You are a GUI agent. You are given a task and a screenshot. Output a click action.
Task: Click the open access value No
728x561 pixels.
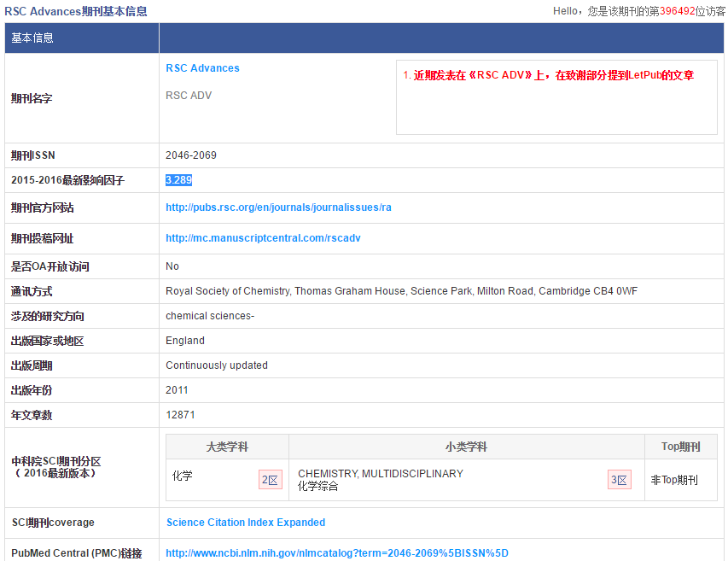172,266
